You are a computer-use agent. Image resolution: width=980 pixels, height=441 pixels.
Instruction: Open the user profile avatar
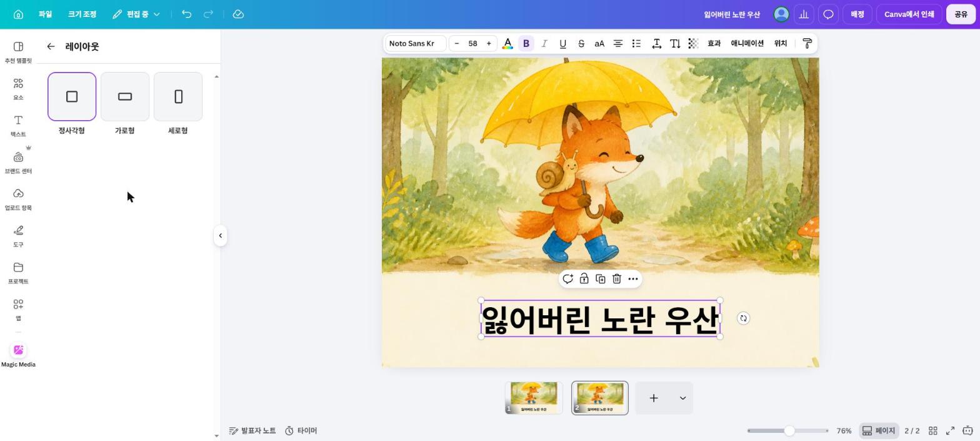coord(781,14)
